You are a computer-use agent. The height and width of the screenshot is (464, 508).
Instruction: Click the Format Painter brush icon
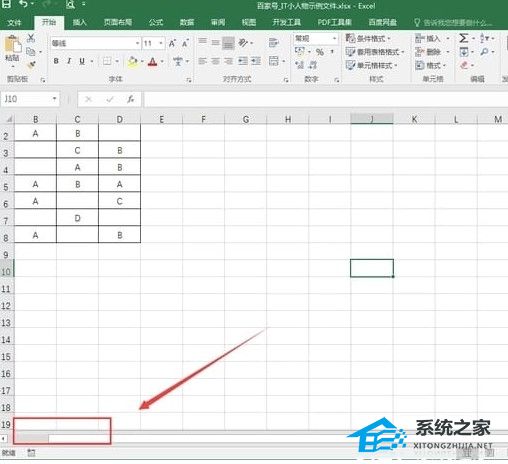pos(31,65)
